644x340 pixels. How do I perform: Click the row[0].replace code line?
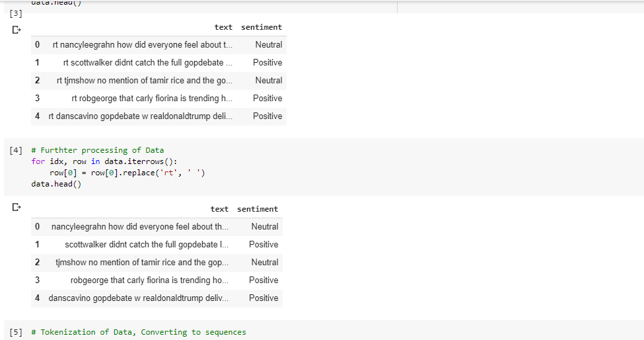pyautogui.click(x=127, y=173)
